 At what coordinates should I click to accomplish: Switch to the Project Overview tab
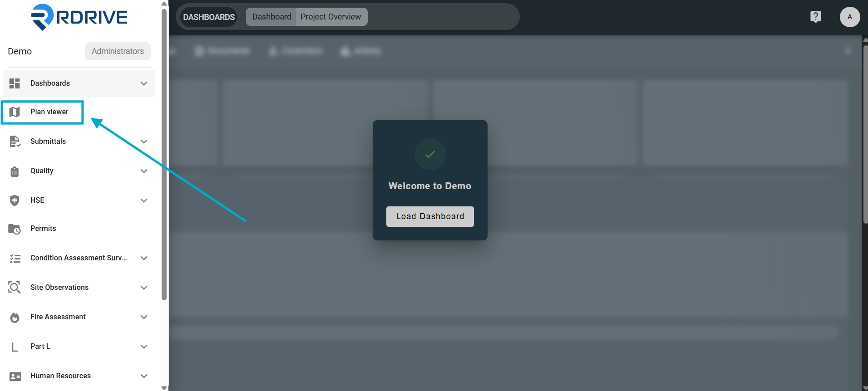click(331, 17)
